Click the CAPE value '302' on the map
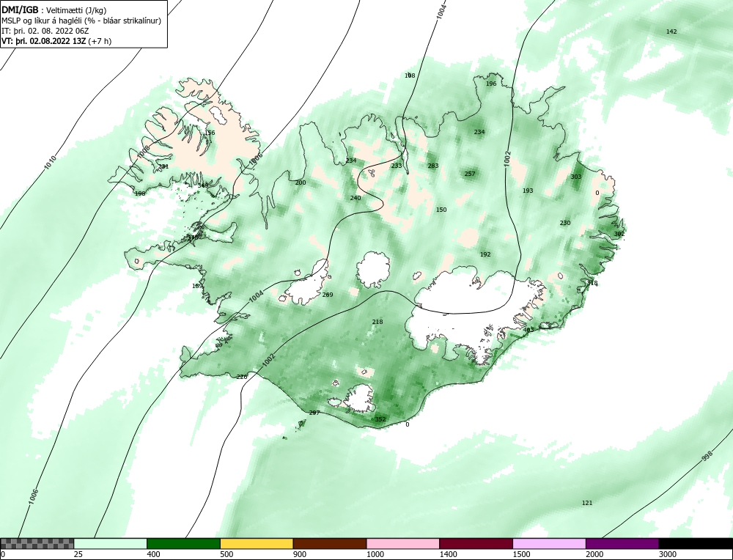The image size is (733, 560). click(x=619, y=235)
